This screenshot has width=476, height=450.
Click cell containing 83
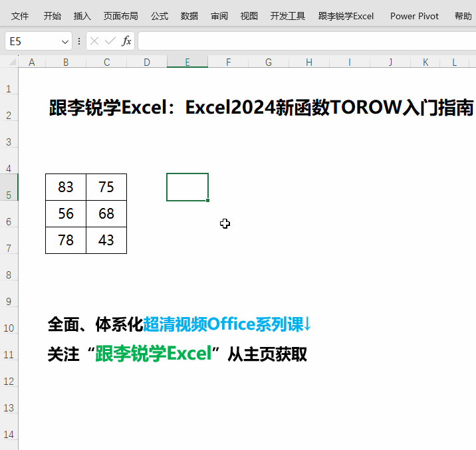pos(66,187)
